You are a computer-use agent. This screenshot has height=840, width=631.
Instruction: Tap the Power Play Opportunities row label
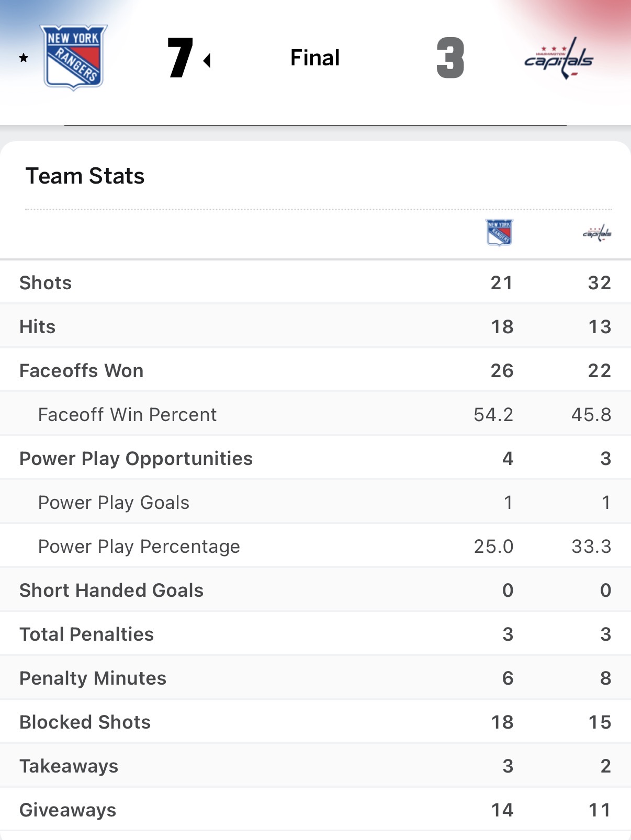[x=136, y=458]
